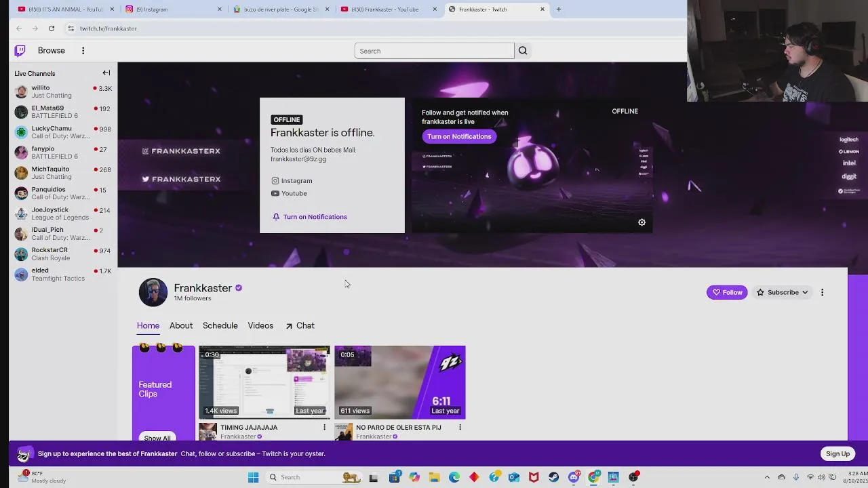Screen dimensions: 868x488
Task: Open the Youtube link in offline card
Action: 289,193
